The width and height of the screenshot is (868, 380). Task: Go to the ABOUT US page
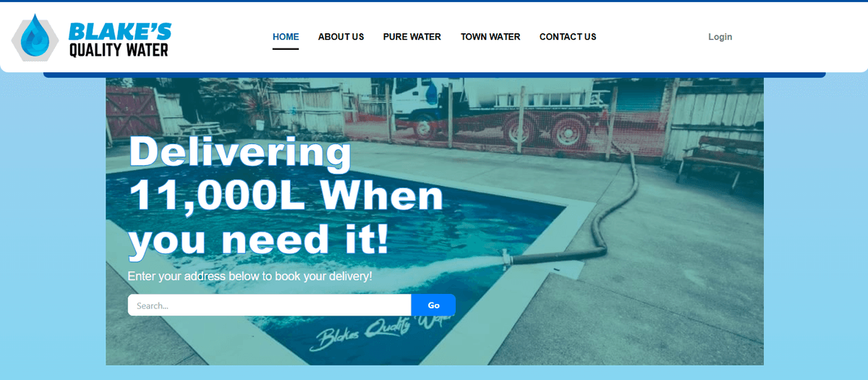341,37
